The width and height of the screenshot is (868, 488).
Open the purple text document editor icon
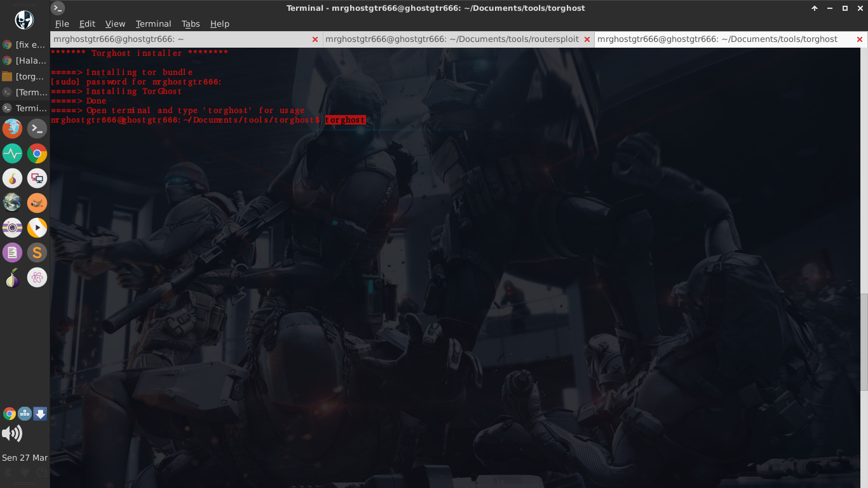pyautogui.click(x=12, y=252)
